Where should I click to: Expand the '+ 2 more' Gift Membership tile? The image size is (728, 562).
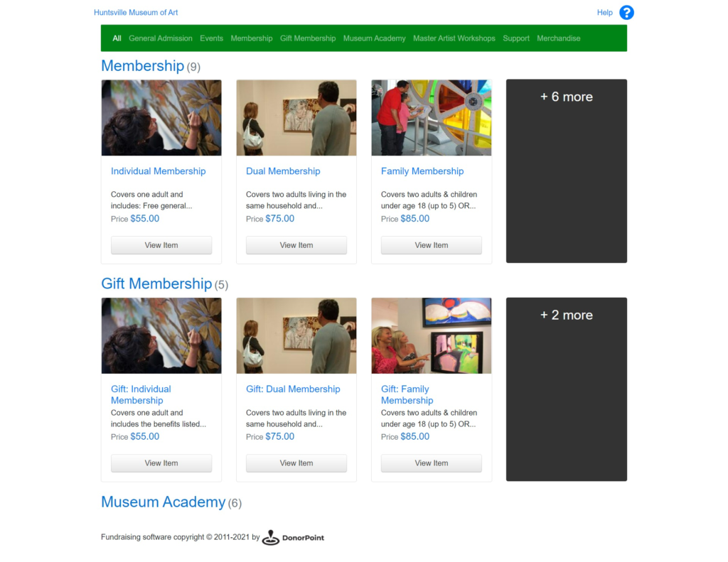[567, 389]
